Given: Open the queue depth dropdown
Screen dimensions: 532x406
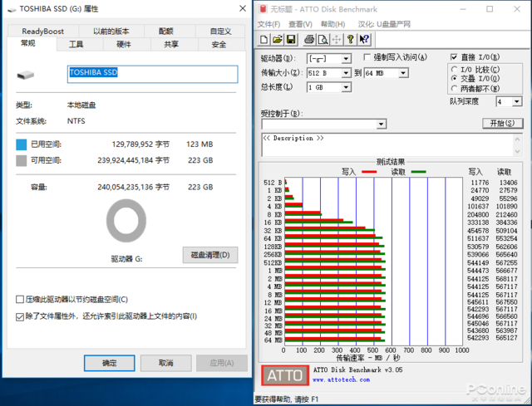Looking at the screenshot, I should coord(516,101).
